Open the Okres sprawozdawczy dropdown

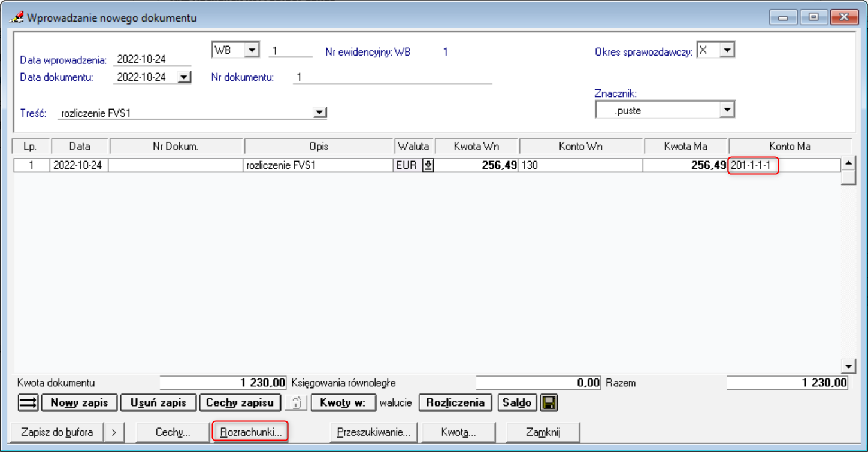(x=727, y=50)
